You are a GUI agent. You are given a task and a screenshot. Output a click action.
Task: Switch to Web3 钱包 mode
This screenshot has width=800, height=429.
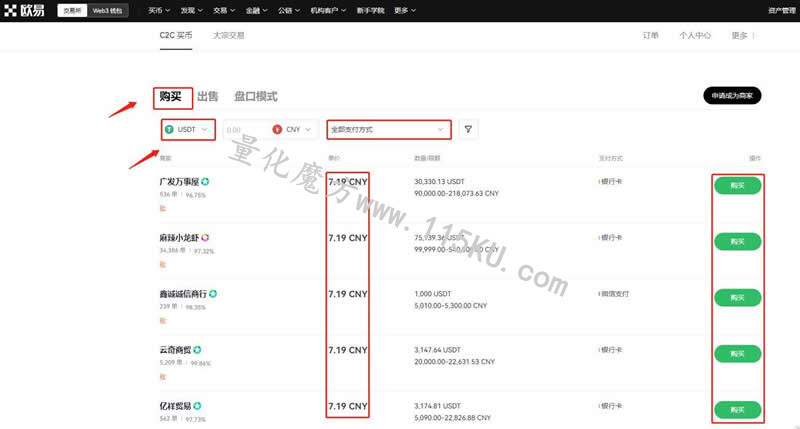coord(107,10)
